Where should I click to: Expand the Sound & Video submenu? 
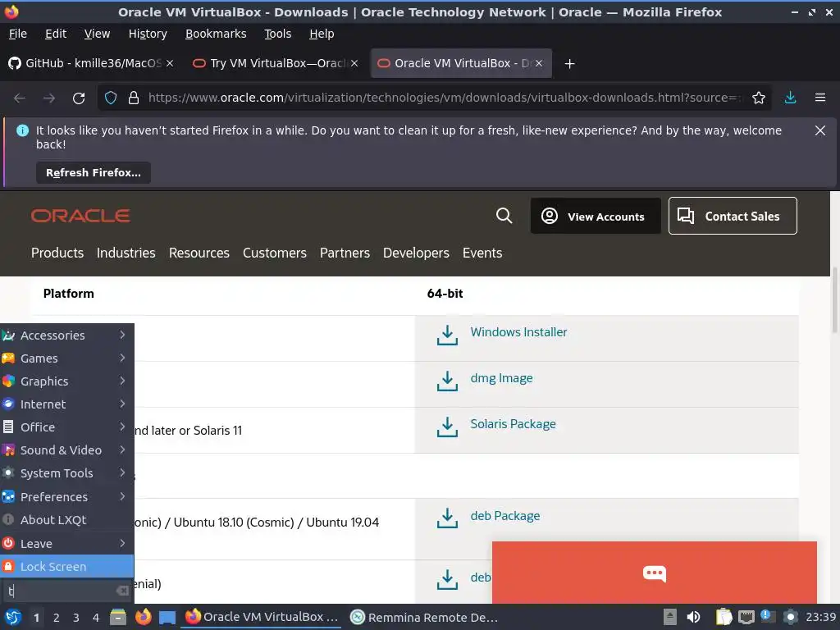pos(67,450)
